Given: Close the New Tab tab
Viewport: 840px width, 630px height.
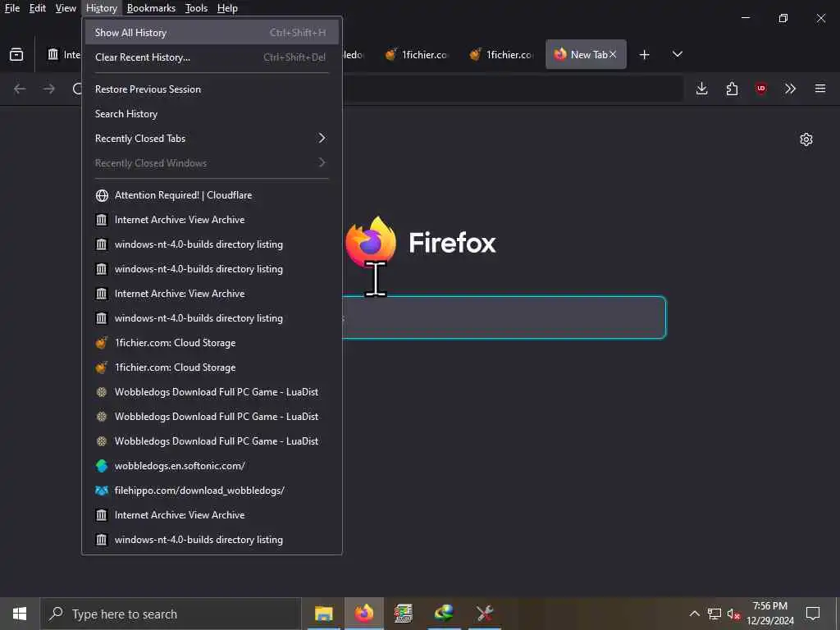Looking at the screenshot, I should click(613, 55).
